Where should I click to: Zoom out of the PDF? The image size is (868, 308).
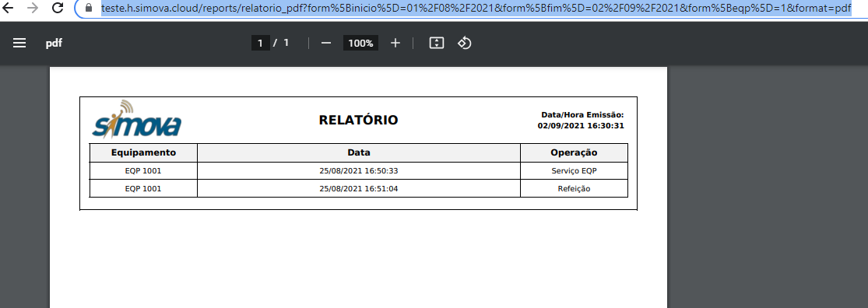tap(326, 43)
